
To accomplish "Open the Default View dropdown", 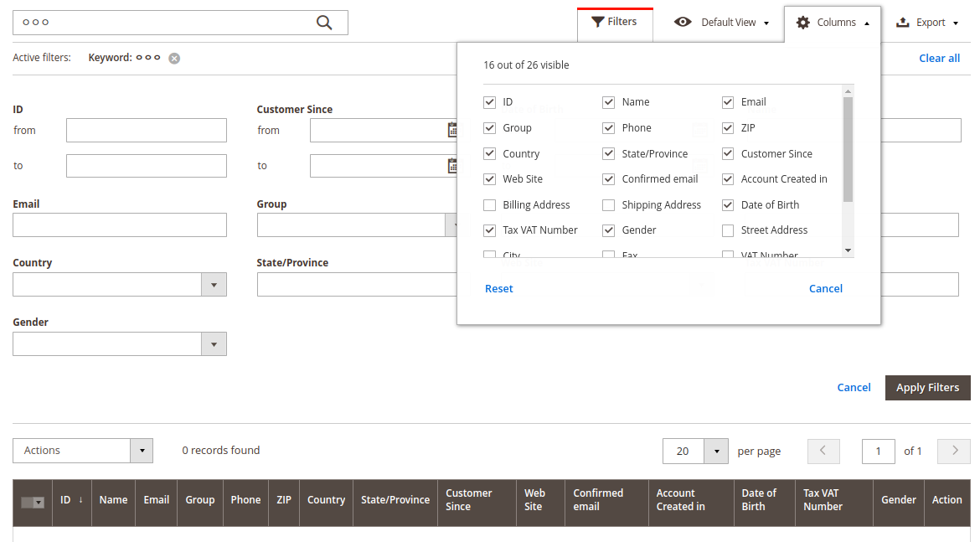I will coord(721,23).
